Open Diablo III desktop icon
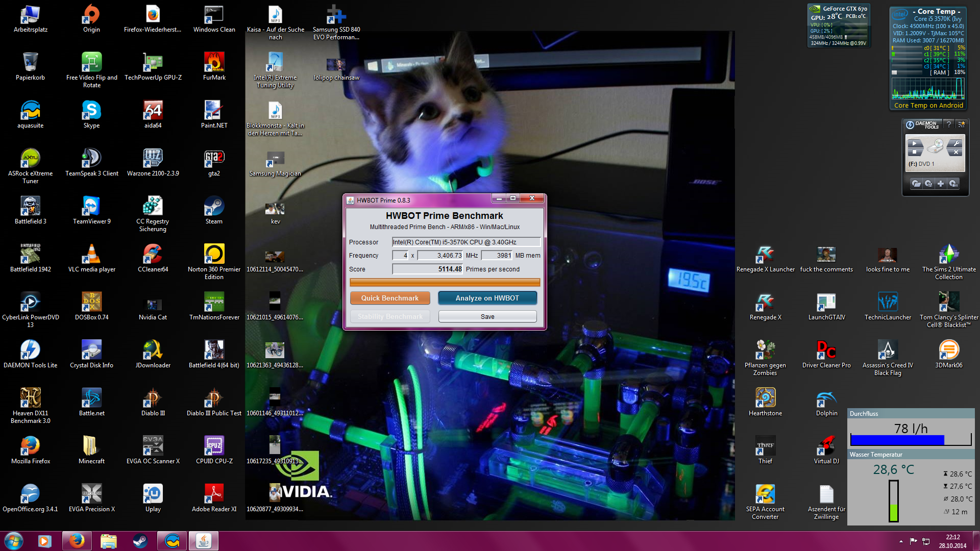980x551 pixels. point(153,403)
